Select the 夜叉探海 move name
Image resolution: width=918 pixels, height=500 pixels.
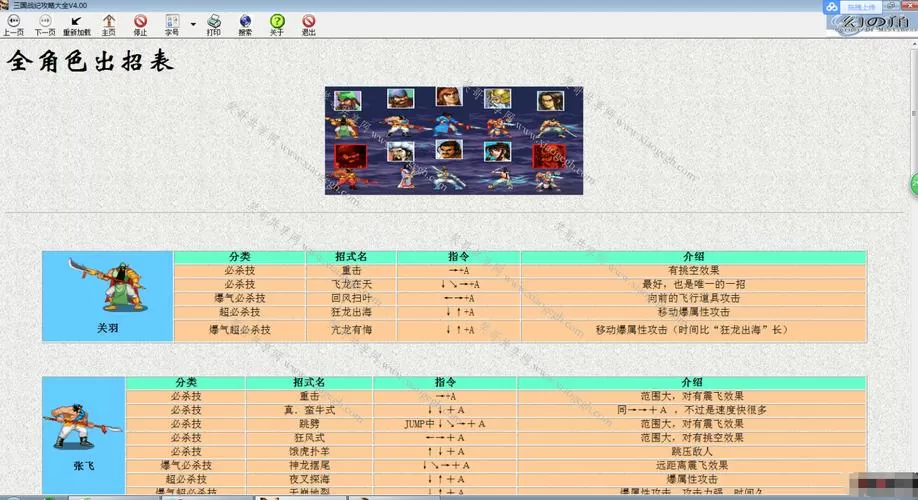point(309,480)
